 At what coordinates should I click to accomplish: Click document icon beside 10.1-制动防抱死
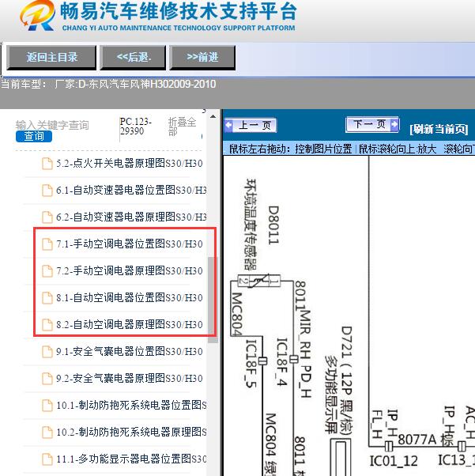coord(47,406)
